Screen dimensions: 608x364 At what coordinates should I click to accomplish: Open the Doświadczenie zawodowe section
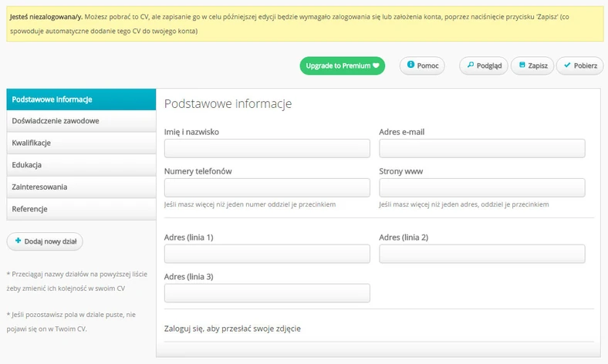coord(56,121)
